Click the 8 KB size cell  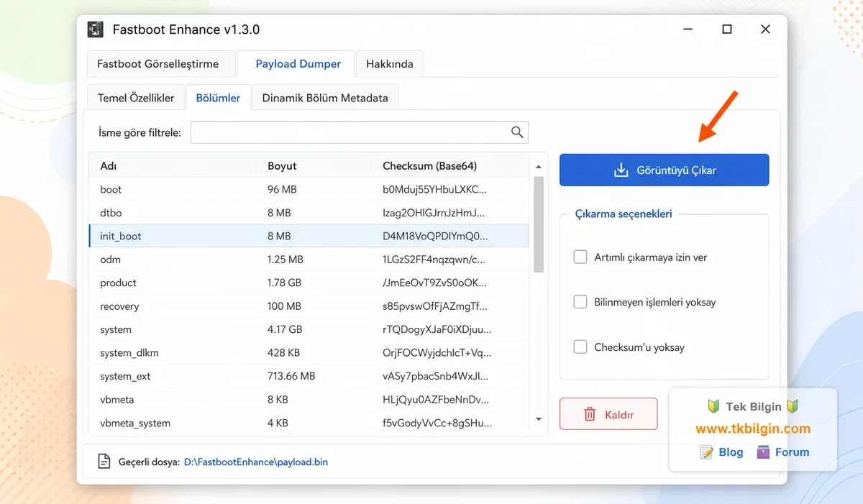pos(278,399)
